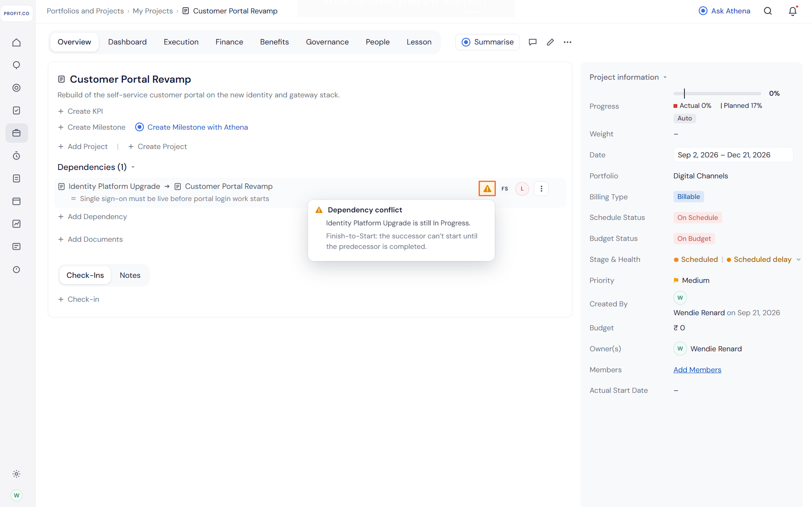Screen dimensions: 812x507
Task: Click the search magnifier icon
Action: 768,11
